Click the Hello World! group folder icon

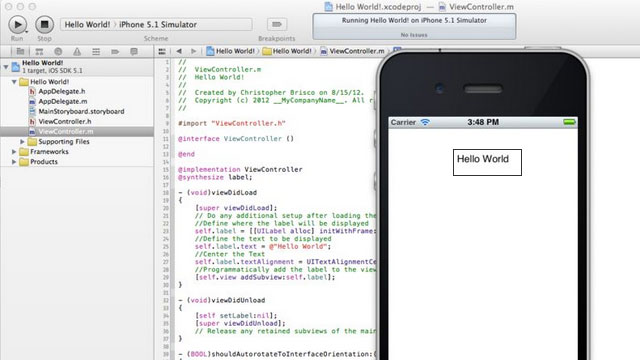[x=24, y=82]
